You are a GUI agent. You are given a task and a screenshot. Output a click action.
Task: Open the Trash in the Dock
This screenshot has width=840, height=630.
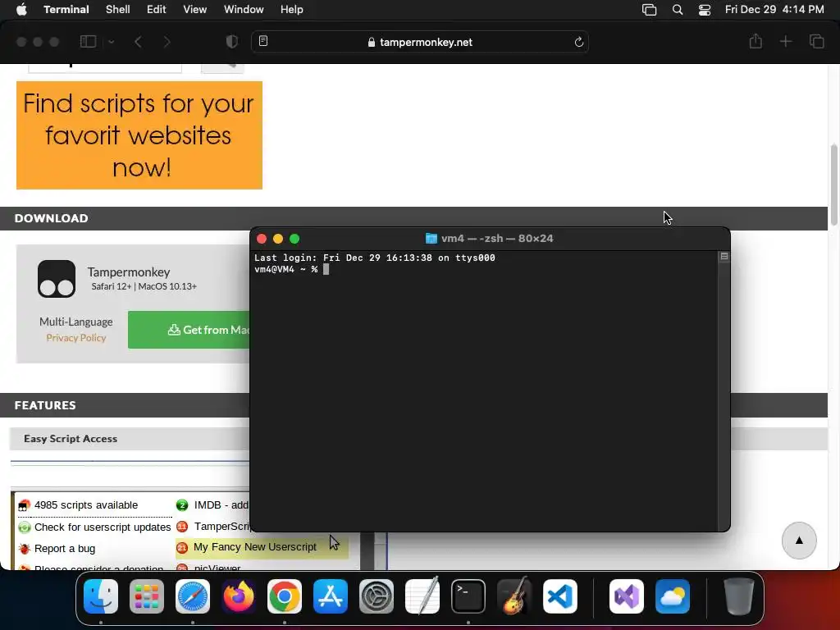tap(739, 596)
